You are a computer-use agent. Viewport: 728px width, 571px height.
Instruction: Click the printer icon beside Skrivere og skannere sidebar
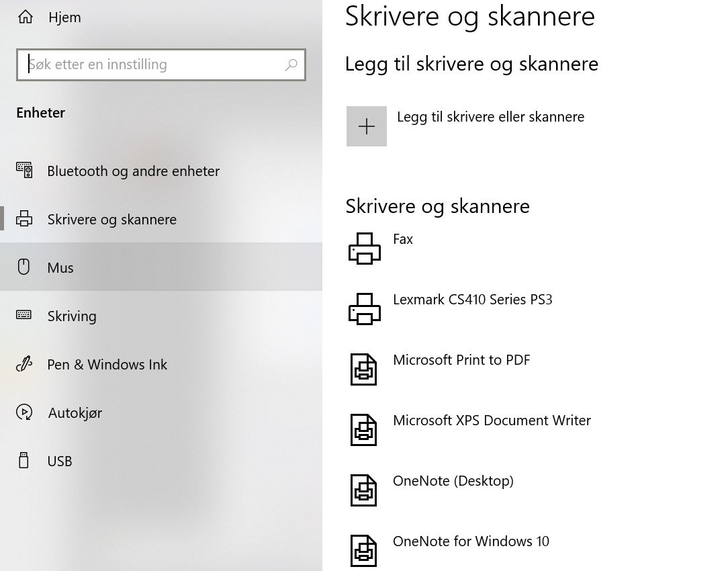coord(24,218)
